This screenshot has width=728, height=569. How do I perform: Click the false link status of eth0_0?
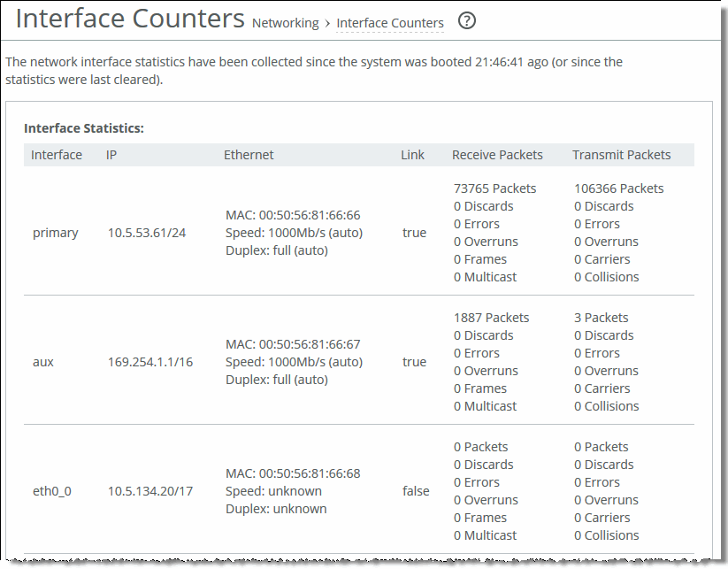pos(416,491)
